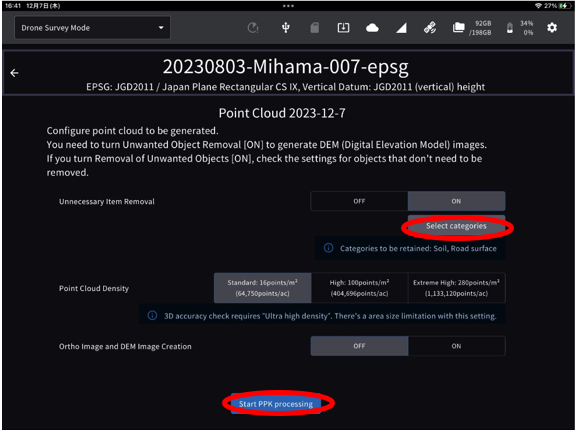
Task: Open the storage folder icon
Action: pos(458,28)
